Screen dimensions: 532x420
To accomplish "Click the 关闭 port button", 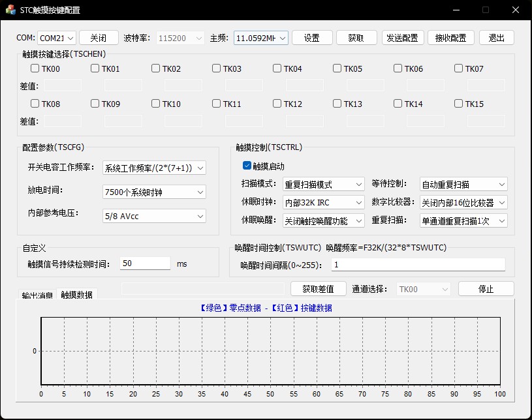I will click(99, 38).
